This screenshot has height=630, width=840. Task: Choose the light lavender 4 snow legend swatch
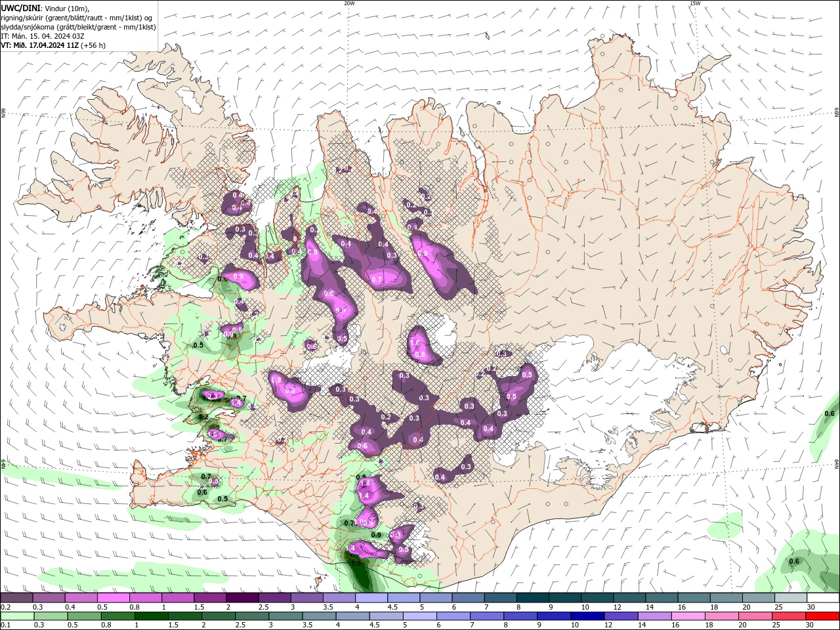point(372,598)
